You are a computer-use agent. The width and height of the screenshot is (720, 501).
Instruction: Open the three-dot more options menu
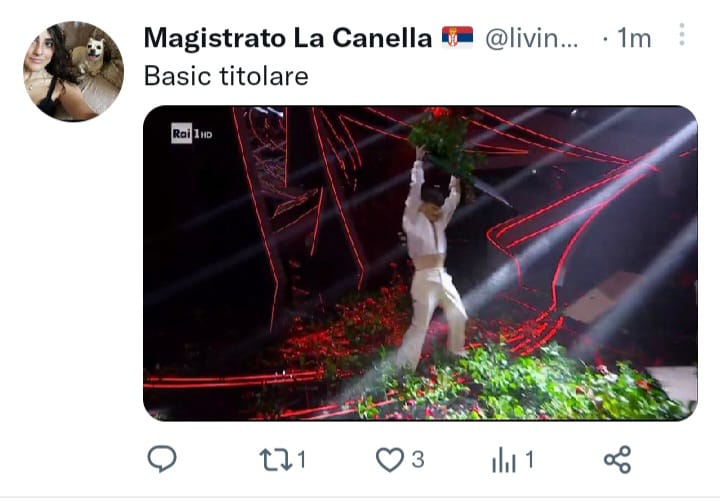click(x=682, y=34)
